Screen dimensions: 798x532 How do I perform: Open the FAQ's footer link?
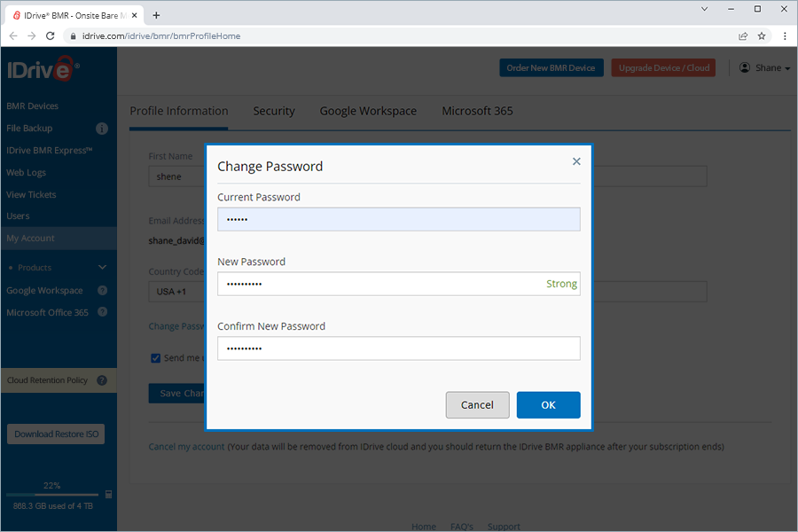point(462,527)
